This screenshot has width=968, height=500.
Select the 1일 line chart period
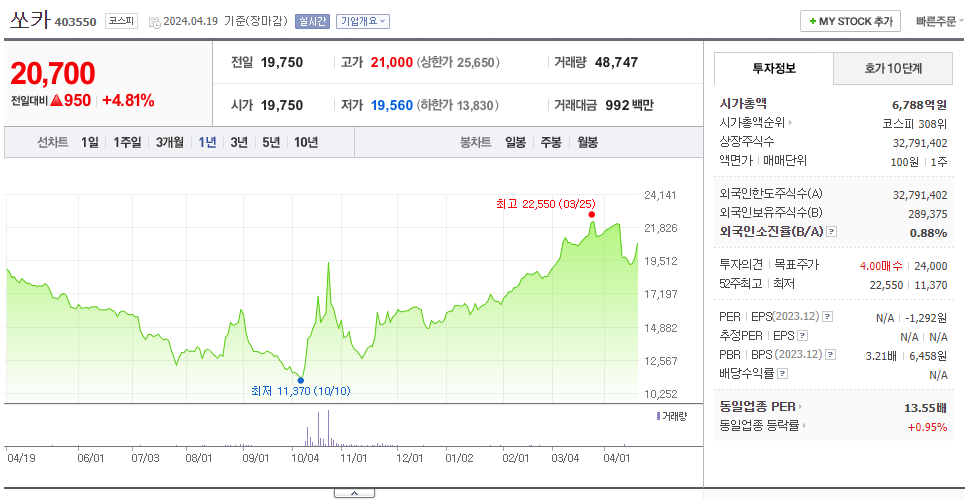tap(90, 143)
